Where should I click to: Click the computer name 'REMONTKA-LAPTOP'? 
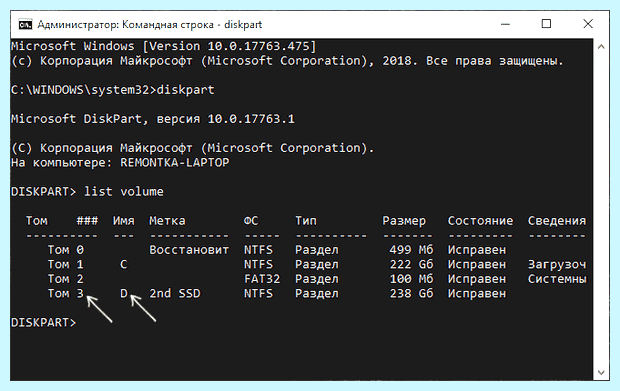tap(174, 162)
